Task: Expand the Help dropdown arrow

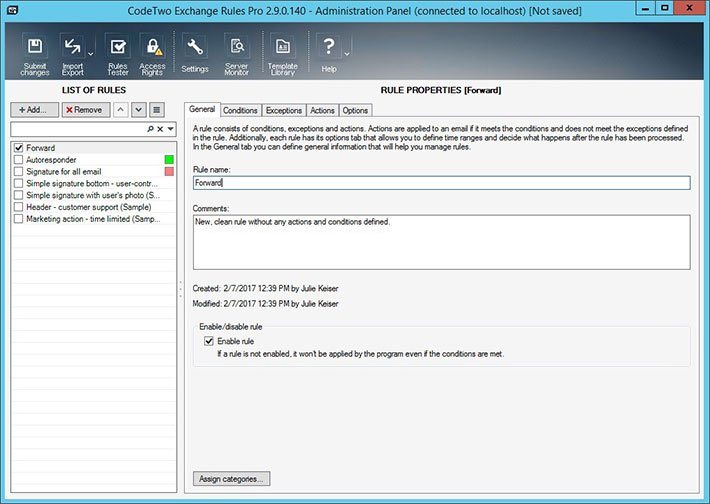Action: (347, 54)
